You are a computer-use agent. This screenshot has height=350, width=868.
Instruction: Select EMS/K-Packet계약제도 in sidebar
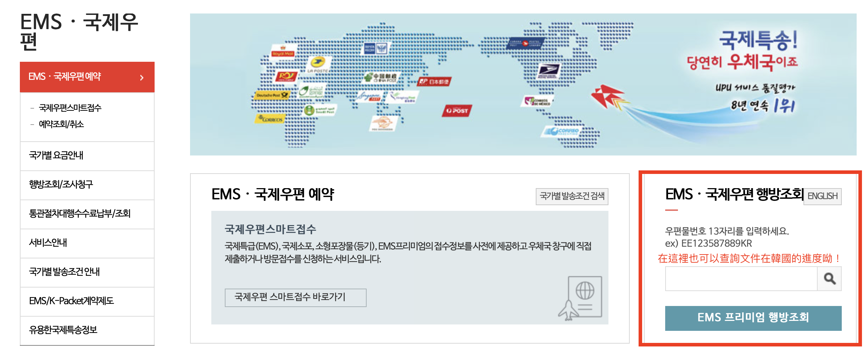[x=87, y=301]
